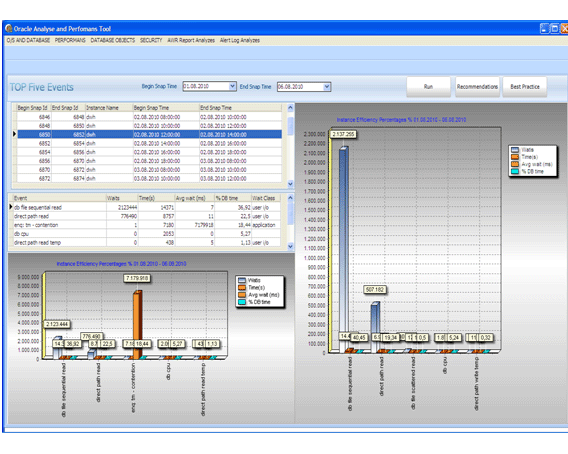Select highlighted snapshot row 6850

(149, 134)
